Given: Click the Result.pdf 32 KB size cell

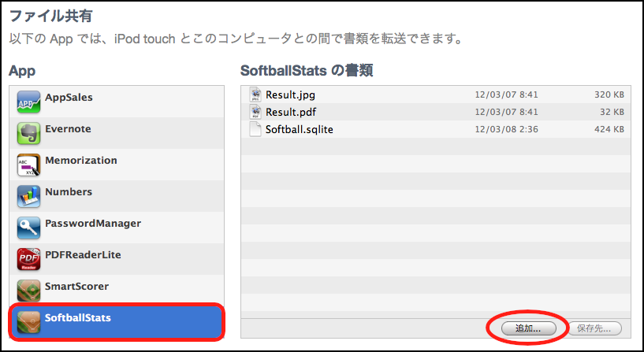Looking at the screenshot, I should 612,112.
